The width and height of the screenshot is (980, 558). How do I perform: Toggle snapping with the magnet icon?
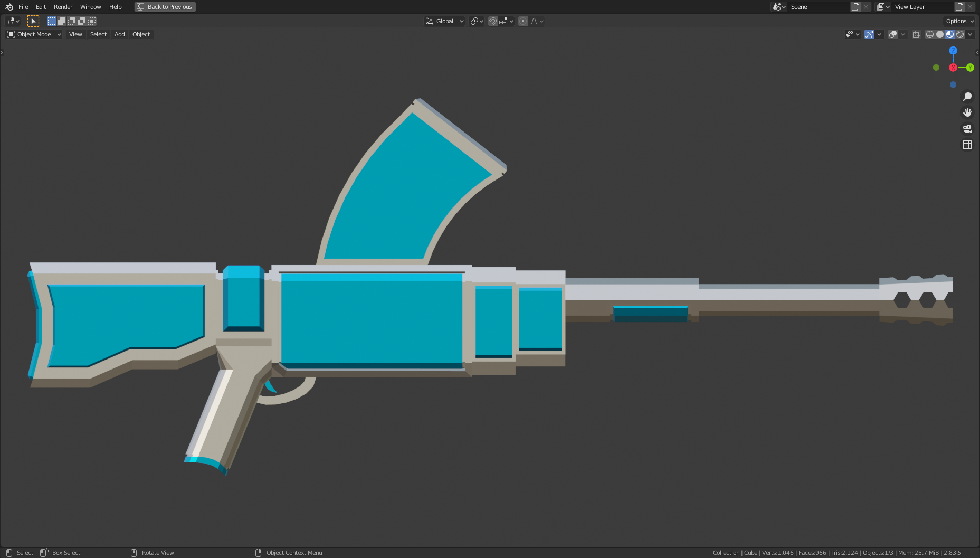click(492, 21)
